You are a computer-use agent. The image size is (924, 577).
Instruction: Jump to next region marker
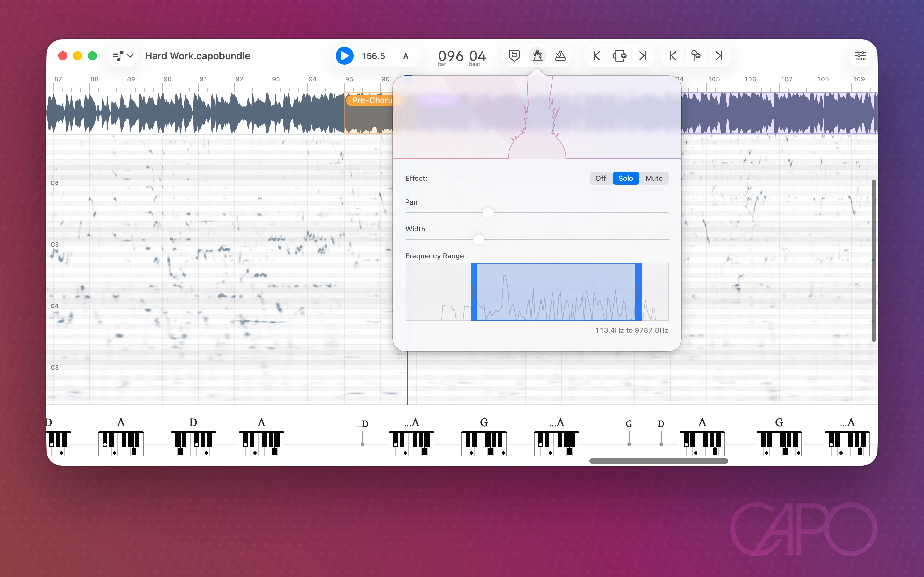(x=643, y=56)
